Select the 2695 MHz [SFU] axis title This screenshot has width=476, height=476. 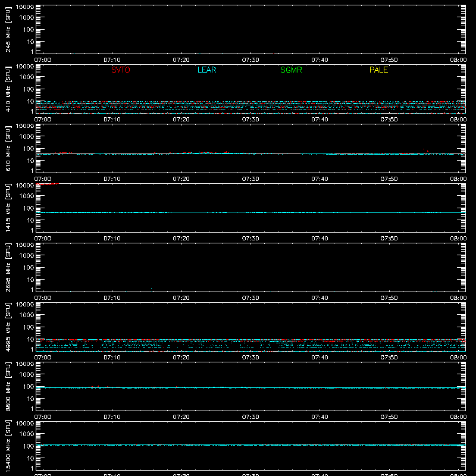(x=8, y=267)
